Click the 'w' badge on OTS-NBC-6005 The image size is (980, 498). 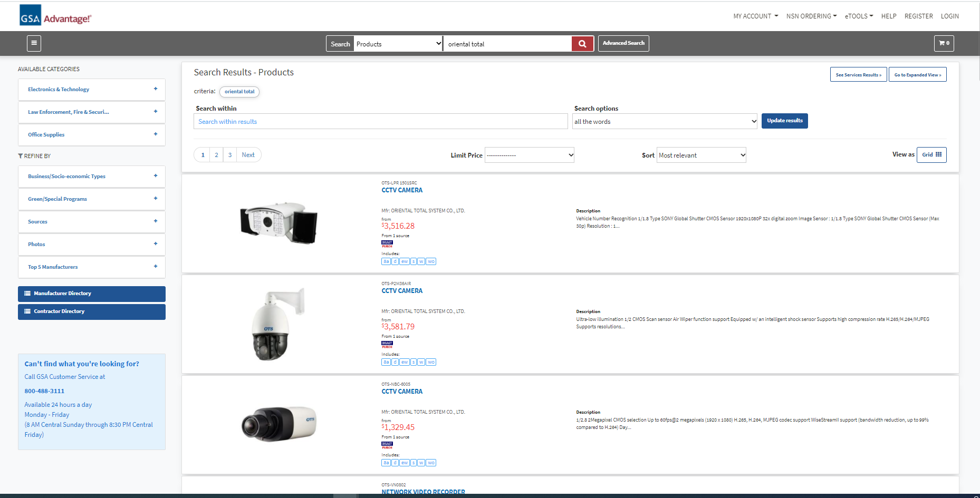click(421, 463)
